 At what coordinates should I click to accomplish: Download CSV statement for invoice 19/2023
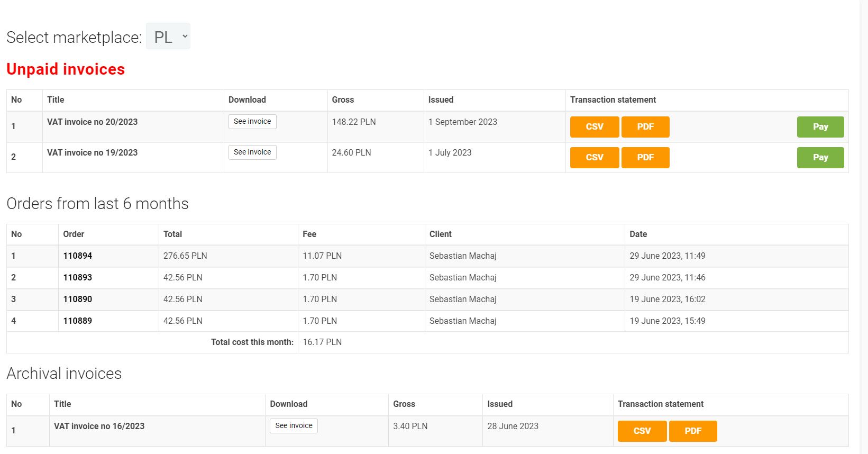click(x=594, y=158)
